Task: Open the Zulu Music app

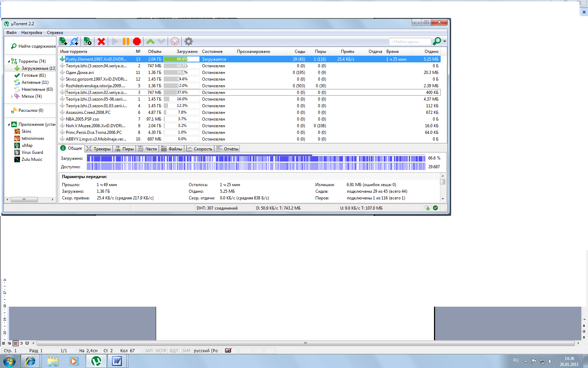Action: tap(28, 159)
